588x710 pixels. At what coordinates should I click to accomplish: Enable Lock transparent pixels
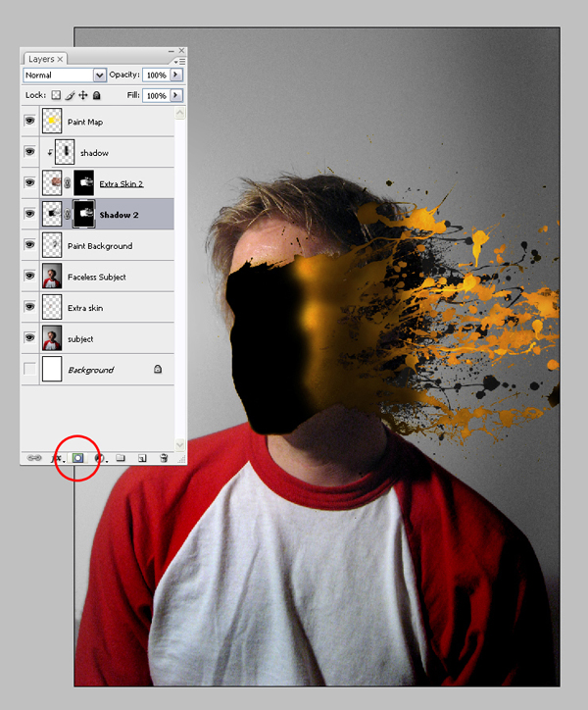coord(56,95)
